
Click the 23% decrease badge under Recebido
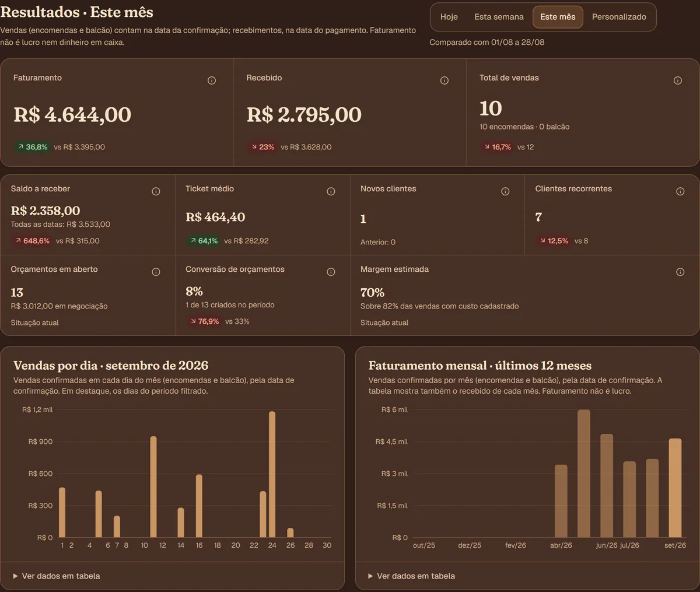point(262,147)
